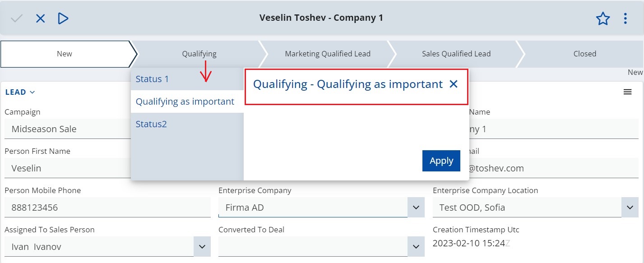Open the three-dot more options menu
644x263 pixels.
coord(625,18)
